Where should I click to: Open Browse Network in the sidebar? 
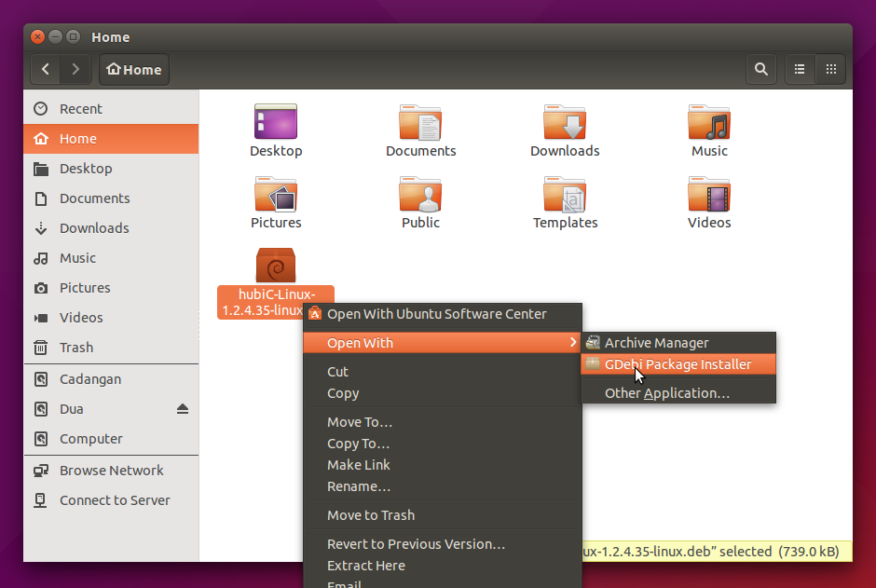click(x=111, y=471)
